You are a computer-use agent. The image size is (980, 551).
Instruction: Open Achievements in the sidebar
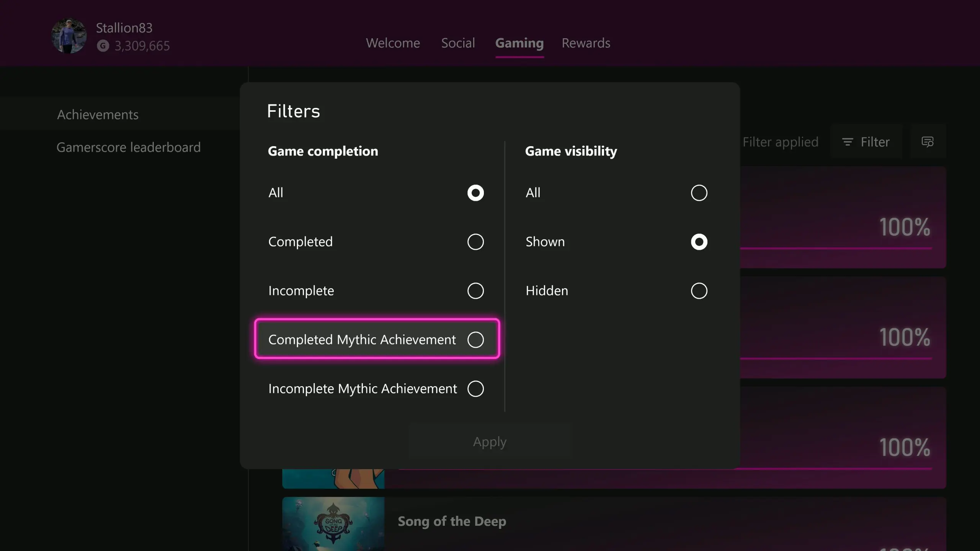120,114
